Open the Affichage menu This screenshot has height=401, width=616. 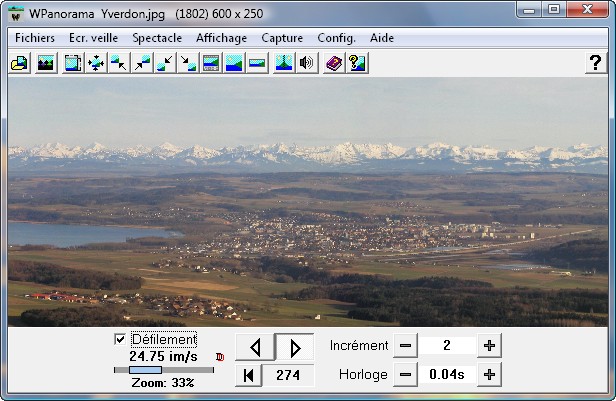[x=222, y=38]
